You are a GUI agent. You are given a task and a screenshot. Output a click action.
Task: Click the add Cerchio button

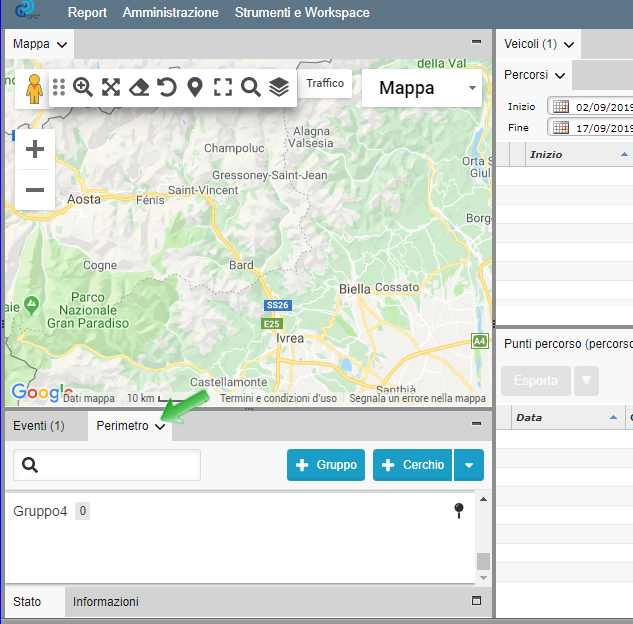click(x=412, y=465)
